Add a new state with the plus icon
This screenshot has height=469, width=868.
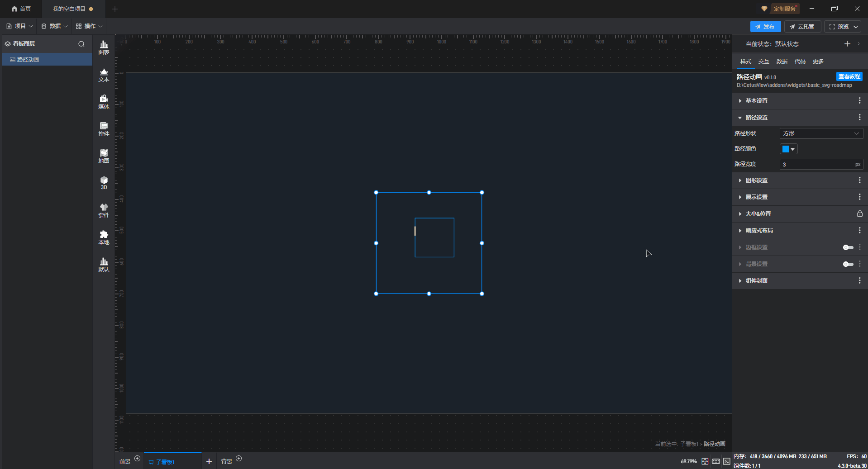pyautogui.click(x=847, y=44)
